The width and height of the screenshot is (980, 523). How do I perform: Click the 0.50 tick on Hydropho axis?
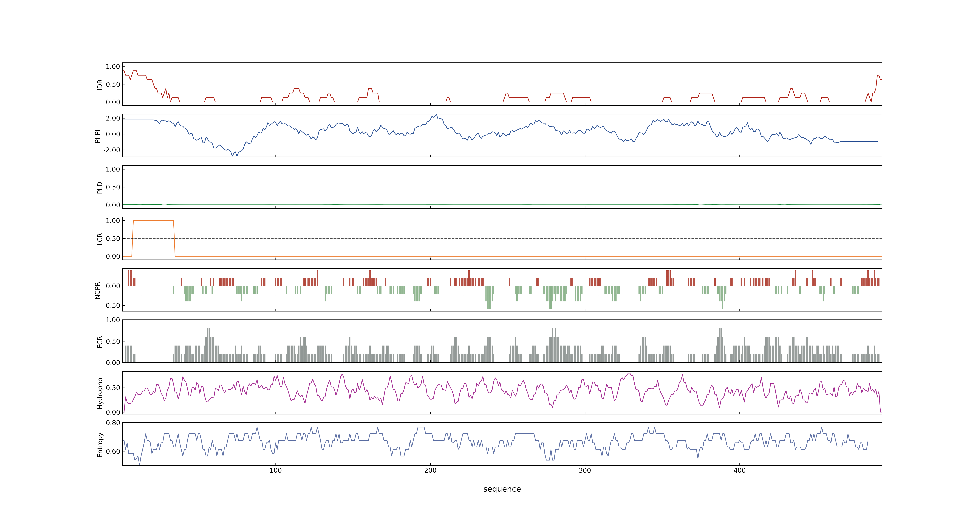click(x=113, y=388)
